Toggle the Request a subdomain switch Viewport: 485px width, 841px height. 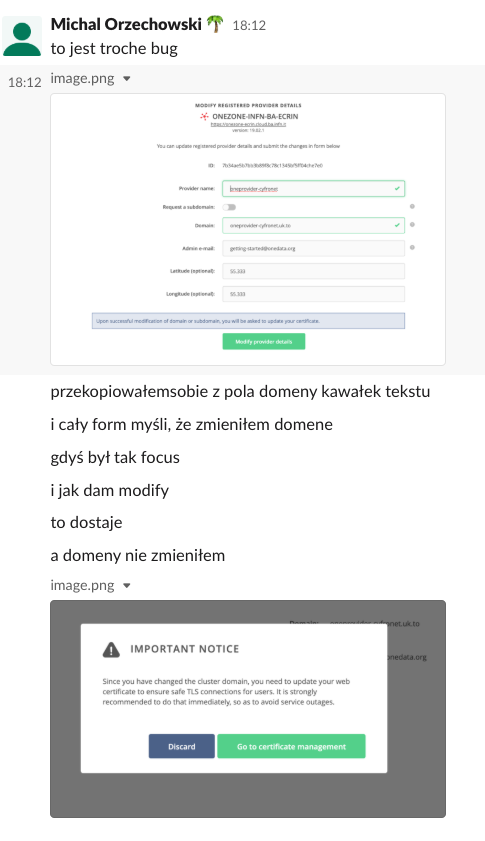[230, 207]
